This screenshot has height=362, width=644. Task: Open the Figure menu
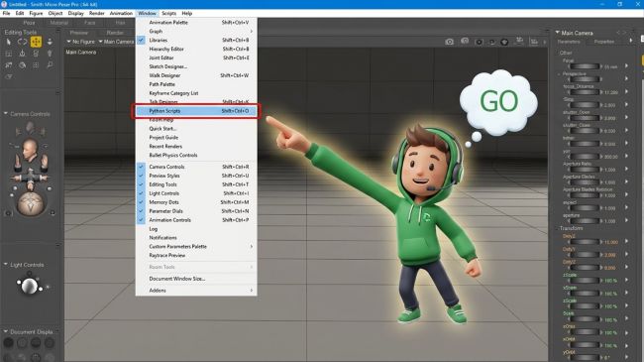36,13
